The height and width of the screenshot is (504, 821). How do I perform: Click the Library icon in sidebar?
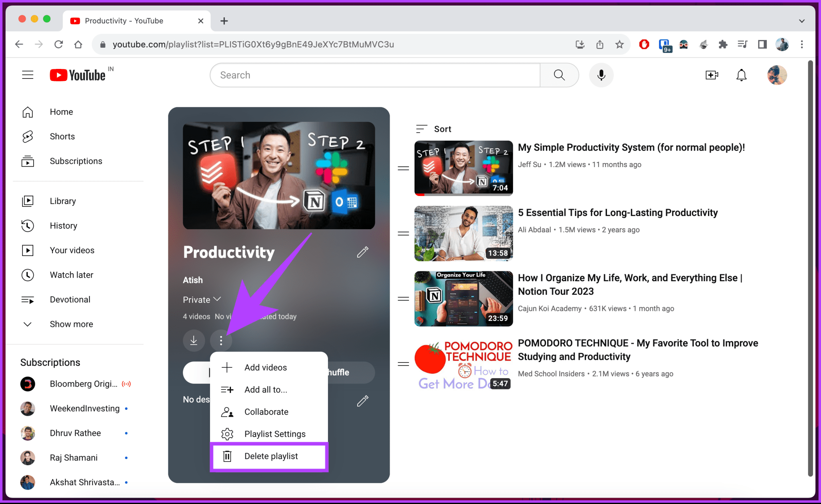point(28,200)
